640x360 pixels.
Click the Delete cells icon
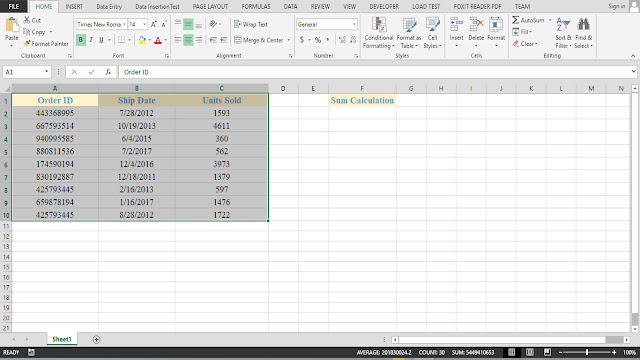[x=476, y=25]
